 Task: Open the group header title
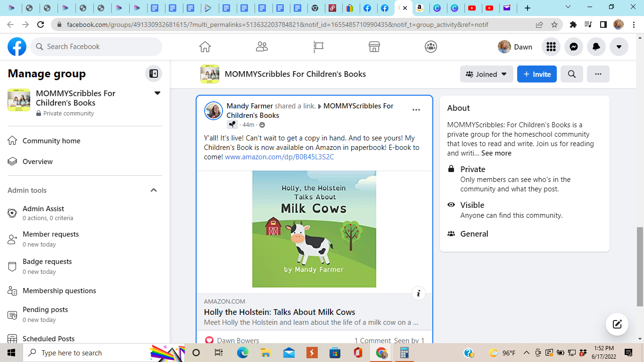[x=295, y=74]
